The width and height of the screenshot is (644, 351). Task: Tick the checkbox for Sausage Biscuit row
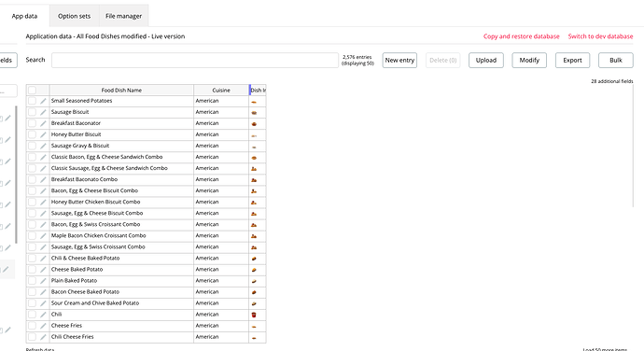click(x=32, y=112)
